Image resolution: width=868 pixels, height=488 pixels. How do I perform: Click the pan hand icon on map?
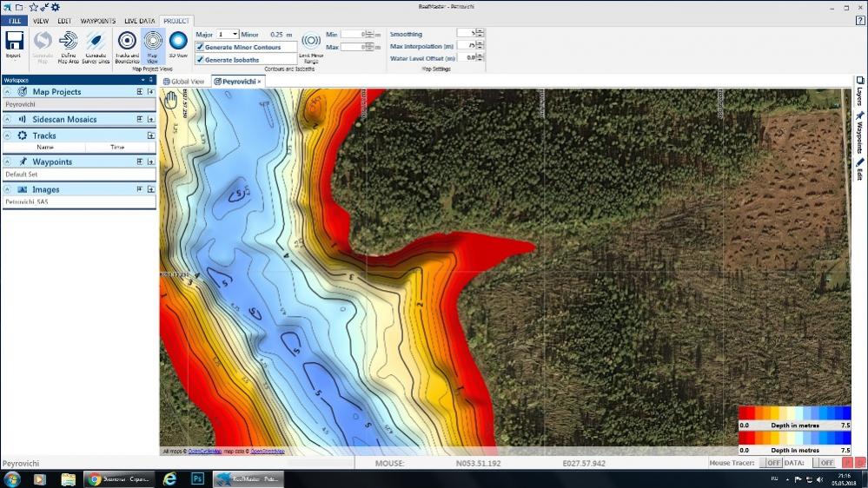(171, 101)
